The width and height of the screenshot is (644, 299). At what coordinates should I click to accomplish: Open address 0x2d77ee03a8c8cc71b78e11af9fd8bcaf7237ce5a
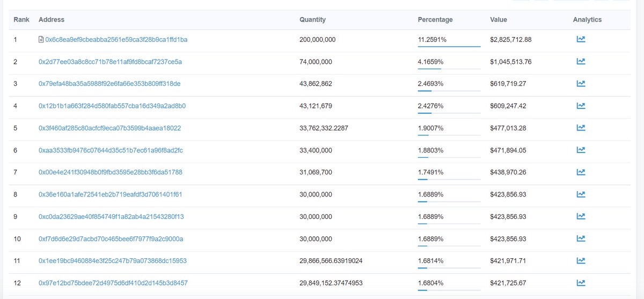click(x=110, y=62)
